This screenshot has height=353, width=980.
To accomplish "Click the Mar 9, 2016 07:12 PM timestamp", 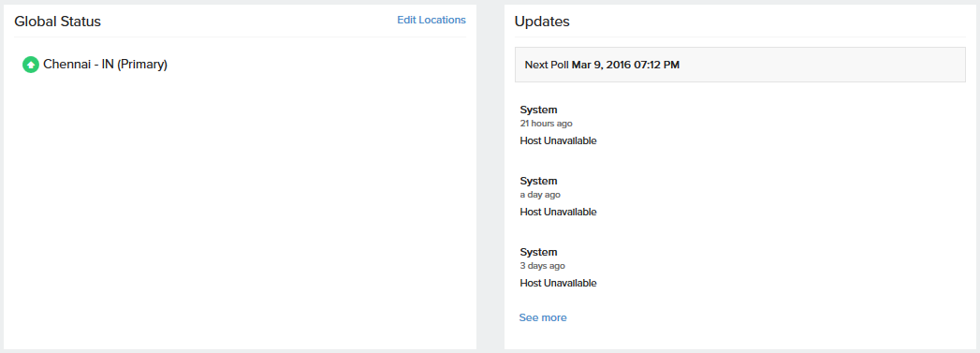I will point(625,65).
